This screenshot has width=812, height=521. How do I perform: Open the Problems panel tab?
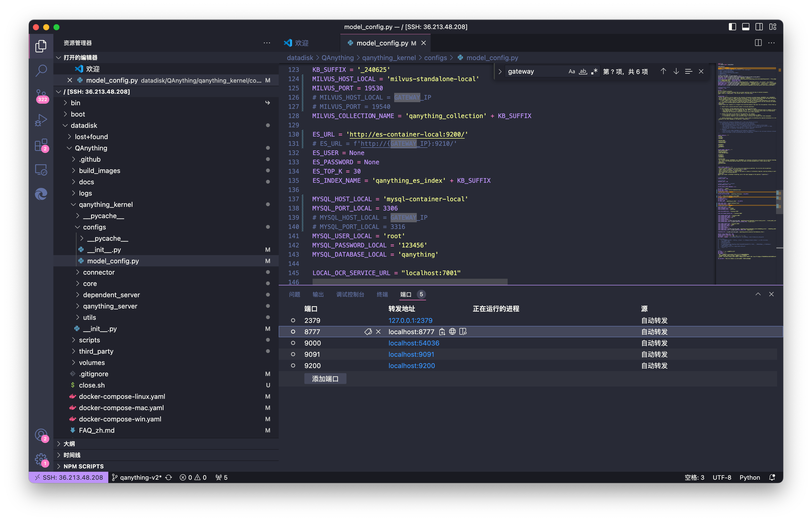pyautogui.click(x=295, y=294)
